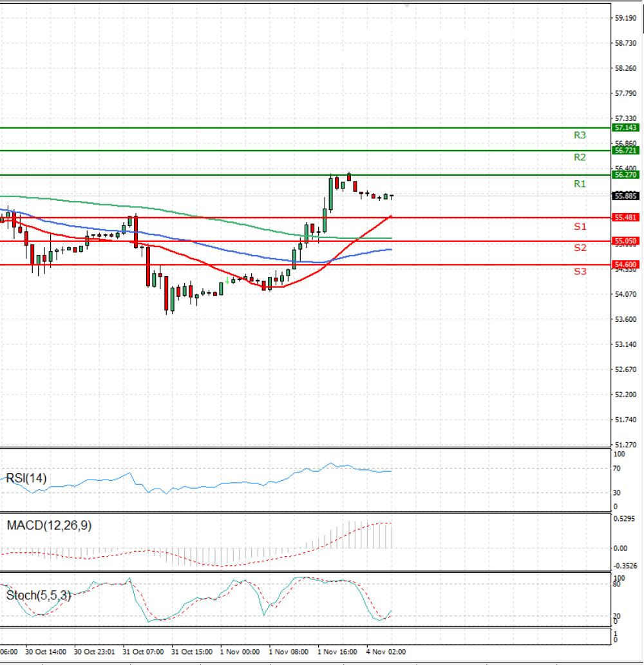644x665 pixels.
Task: Click the R2 resistance label
Action: click(580, 157)
